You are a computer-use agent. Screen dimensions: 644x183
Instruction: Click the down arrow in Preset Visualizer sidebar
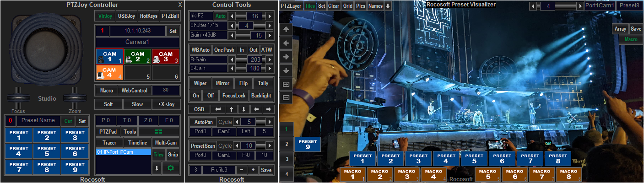point(286,70)
